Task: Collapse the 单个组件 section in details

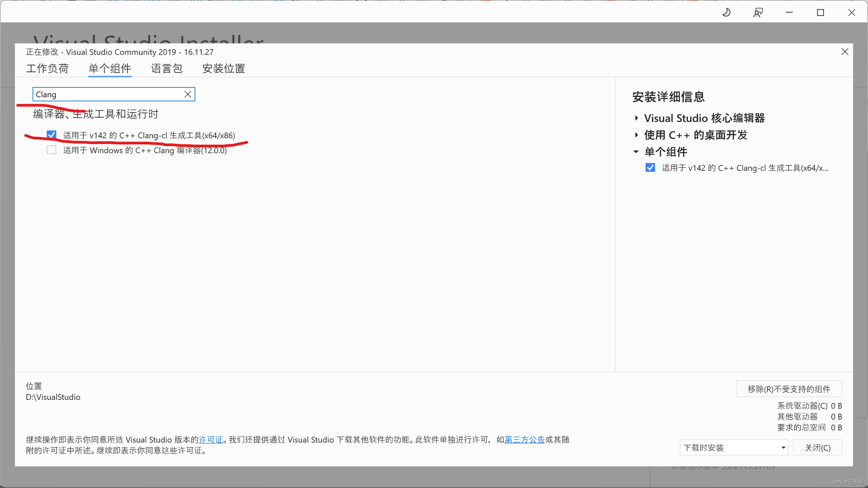Action: tap(636, 152)
